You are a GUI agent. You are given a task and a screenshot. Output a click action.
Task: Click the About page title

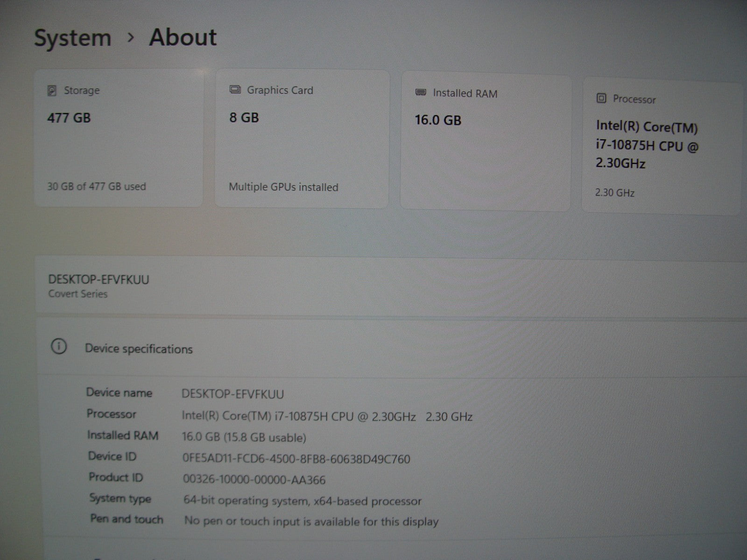point(183,37)
